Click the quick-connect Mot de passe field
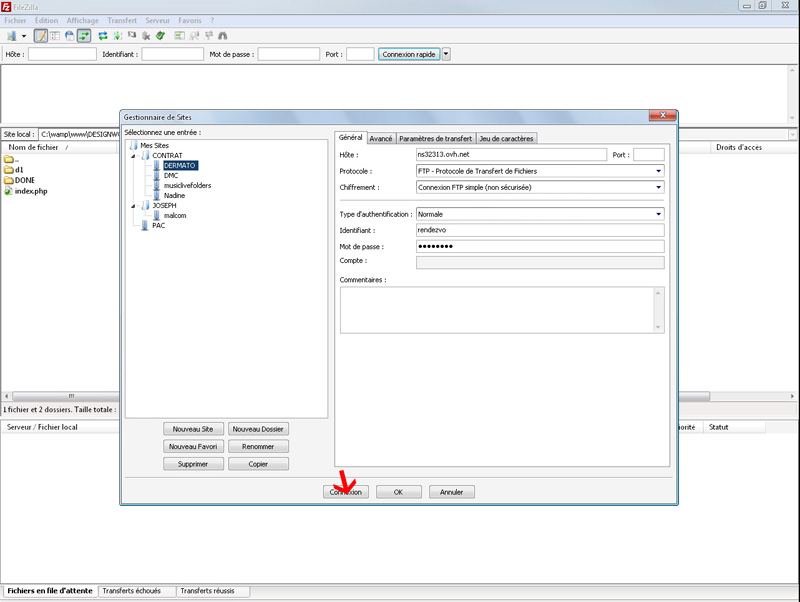 tap(289, 54)
